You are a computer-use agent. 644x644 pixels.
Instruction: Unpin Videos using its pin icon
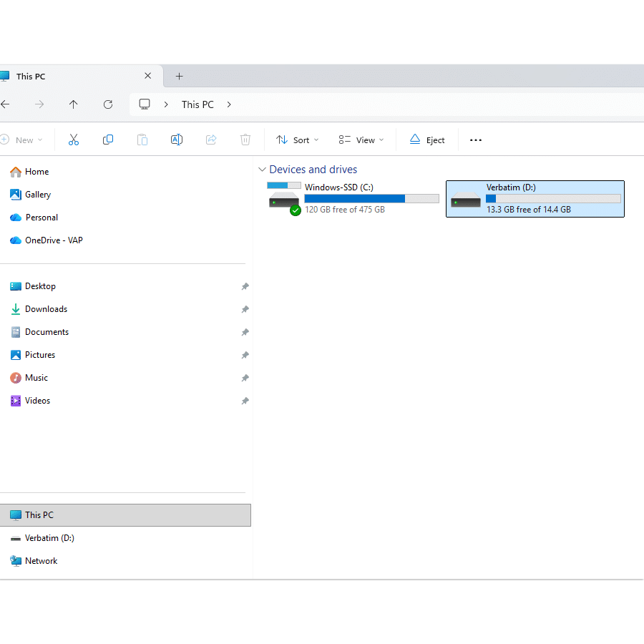[x=245, y=401]
